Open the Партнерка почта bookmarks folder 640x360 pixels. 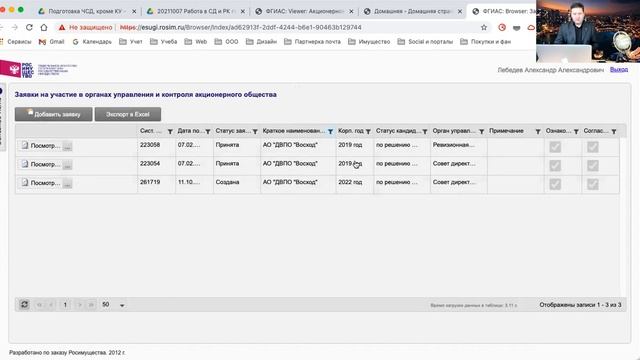pyautogui.click(x=312, y=42)
